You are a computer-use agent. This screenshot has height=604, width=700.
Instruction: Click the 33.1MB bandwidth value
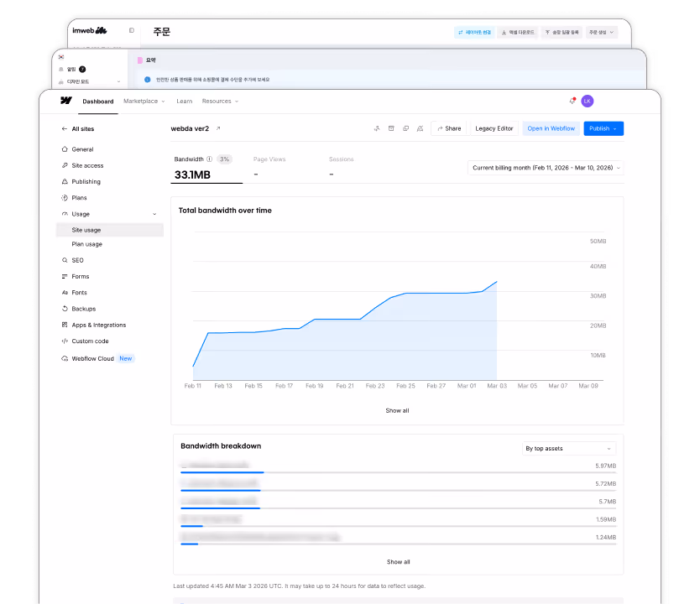pos(192,174)
